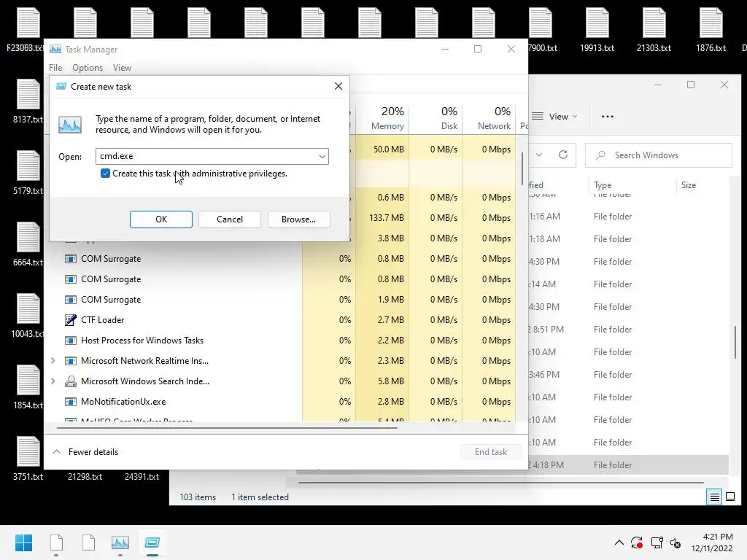747x560 pixels.
Task: Select desktop file 10043.txt
Action: click(x=28, y=316)
